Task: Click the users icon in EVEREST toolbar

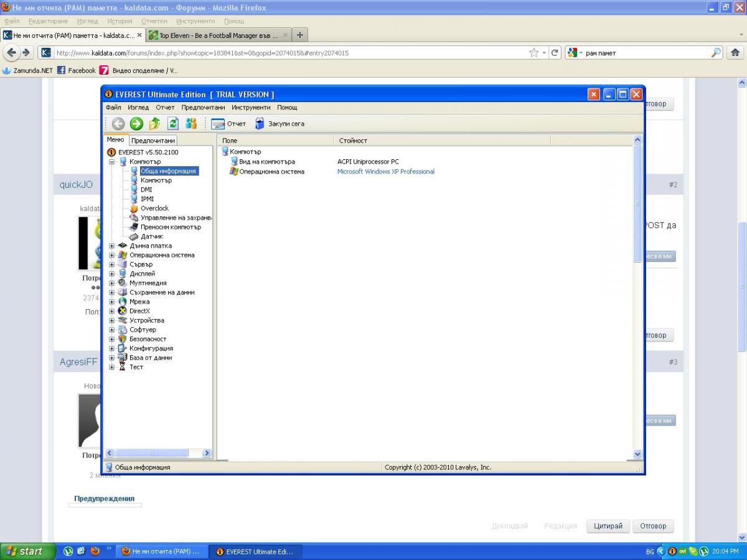Action: pos(191,124)
